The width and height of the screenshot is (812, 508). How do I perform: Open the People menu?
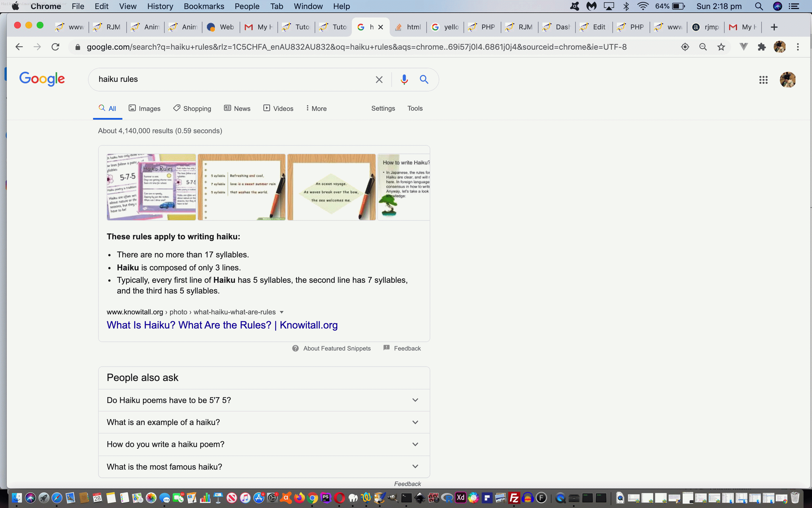(x=247, y=6)
